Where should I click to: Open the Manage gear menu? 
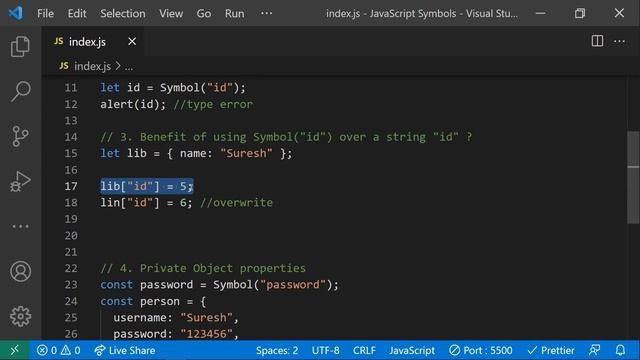click(20, 316)
